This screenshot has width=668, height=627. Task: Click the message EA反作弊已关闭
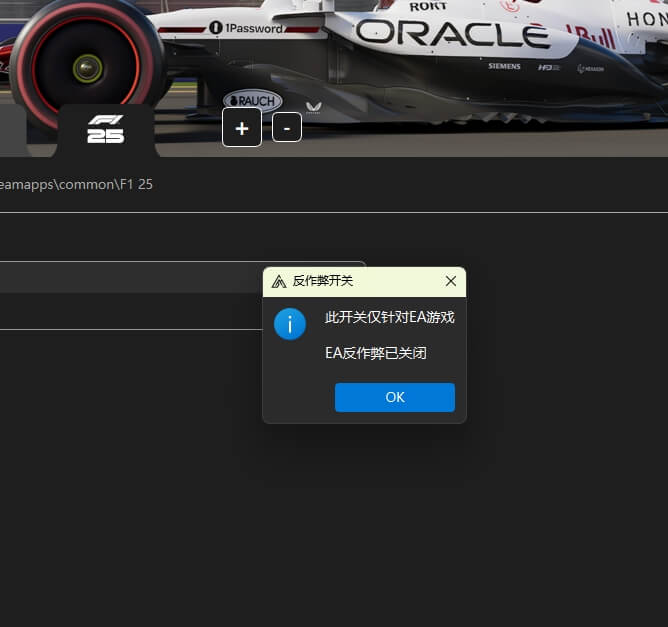pos(375,353)
